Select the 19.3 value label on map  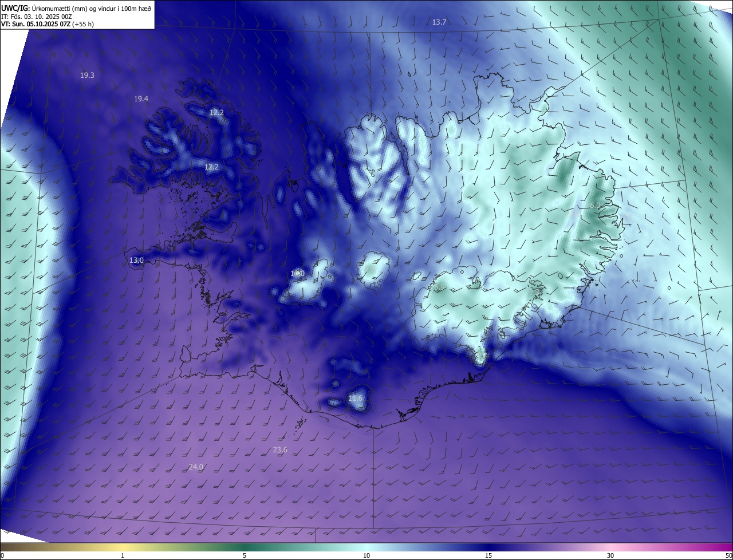pyautogui.click(x=87, y=75)
